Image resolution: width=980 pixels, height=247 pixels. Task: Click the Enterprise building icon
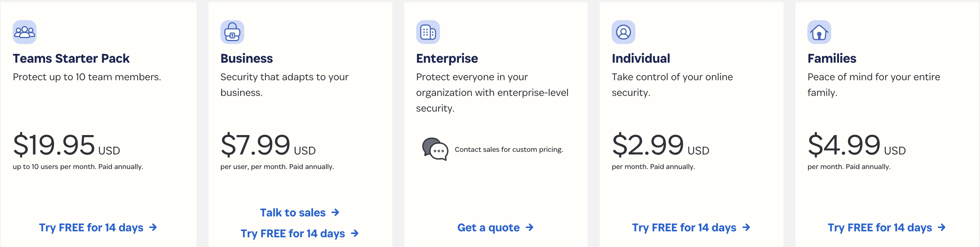point(428,33)
